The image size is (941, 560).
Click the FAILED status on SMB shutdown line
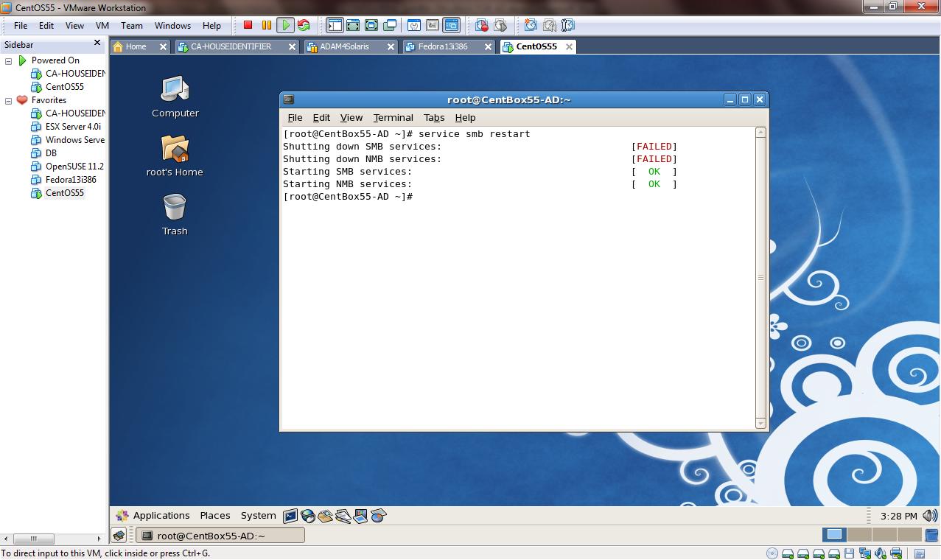point(654,147)
